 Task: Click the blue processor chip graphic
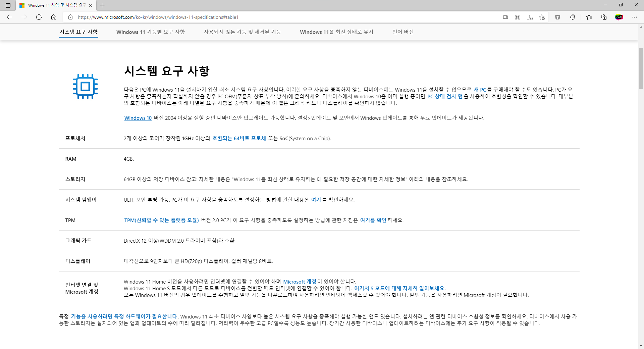85,87
